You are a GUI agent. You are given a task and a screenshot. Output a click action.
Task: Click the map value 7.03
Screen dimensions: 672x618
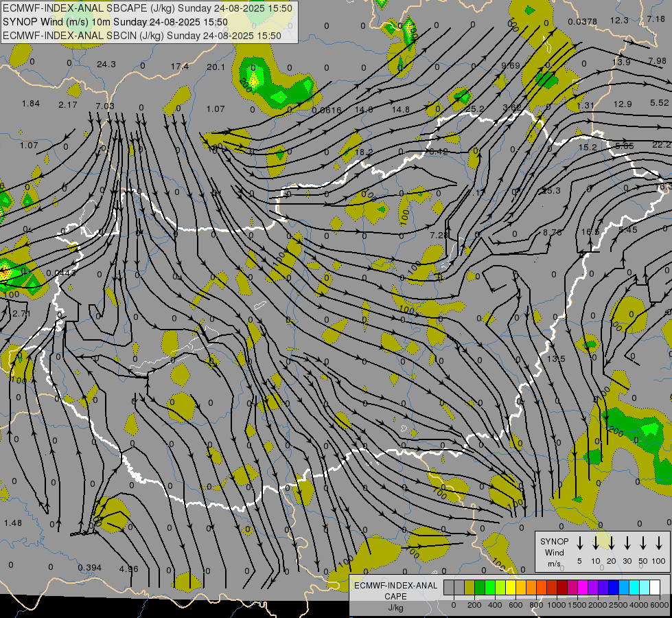coord(105,106)
